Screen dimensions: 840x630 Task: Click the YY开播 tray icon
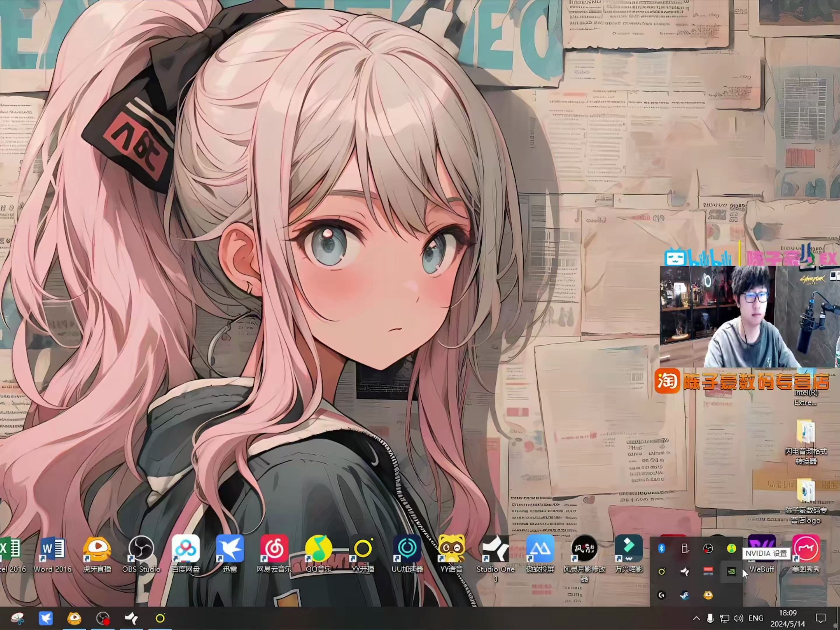coord(662,571)
